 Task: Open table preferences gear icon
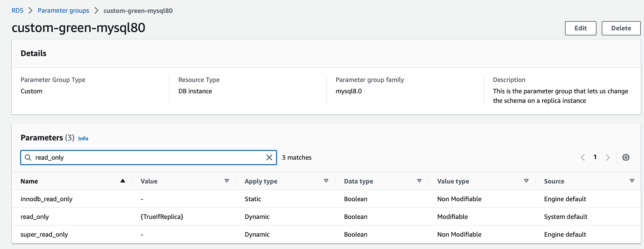tap(626, 157)
